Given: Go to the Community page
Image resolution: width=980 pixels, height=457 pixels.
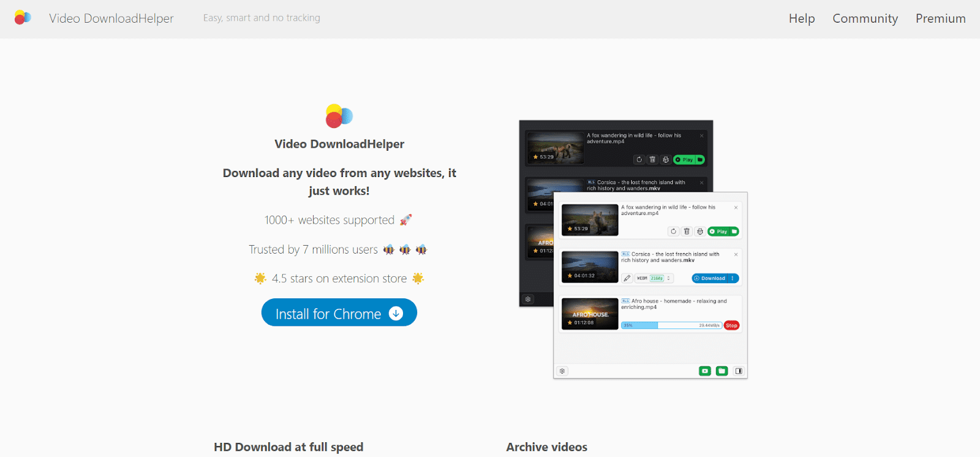Looking at the screenshot, I should [865, 18].
